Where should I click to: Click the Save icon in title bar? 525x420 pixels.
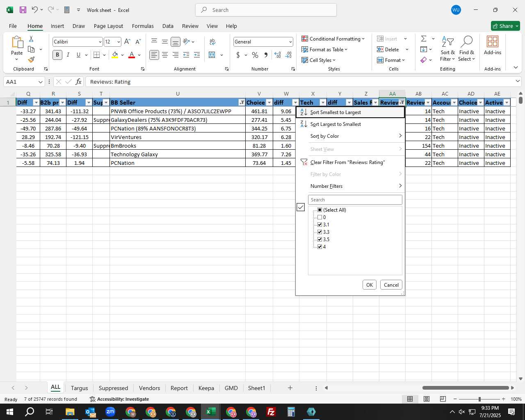click(23, 10)
